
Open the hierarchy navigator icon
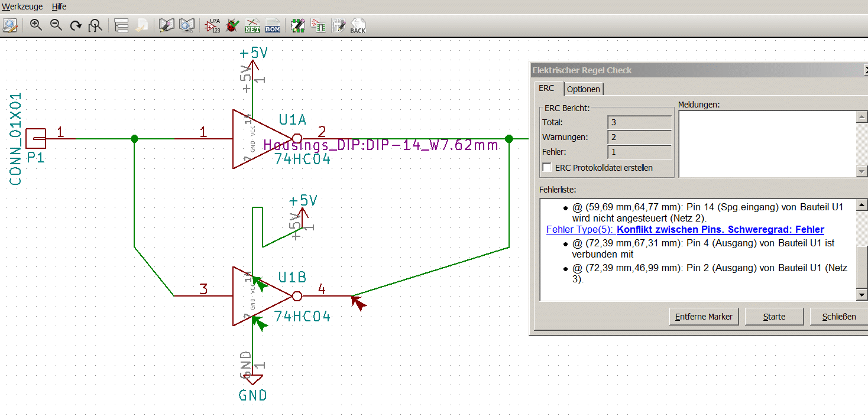(121, 25)
